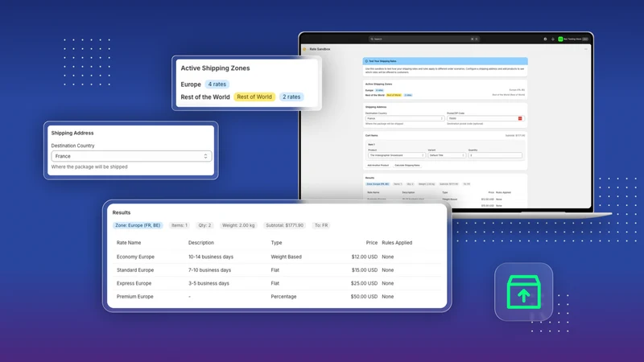Screen dimensions: 644x362
Task: Select the Premium Europe rate row name
Action: click(134, 296)
